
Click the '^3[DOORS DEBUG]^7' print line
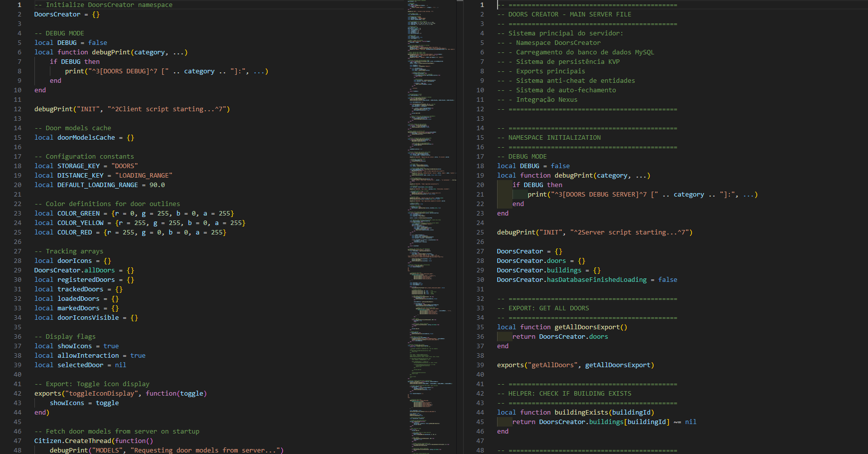(x=167, y=71)
